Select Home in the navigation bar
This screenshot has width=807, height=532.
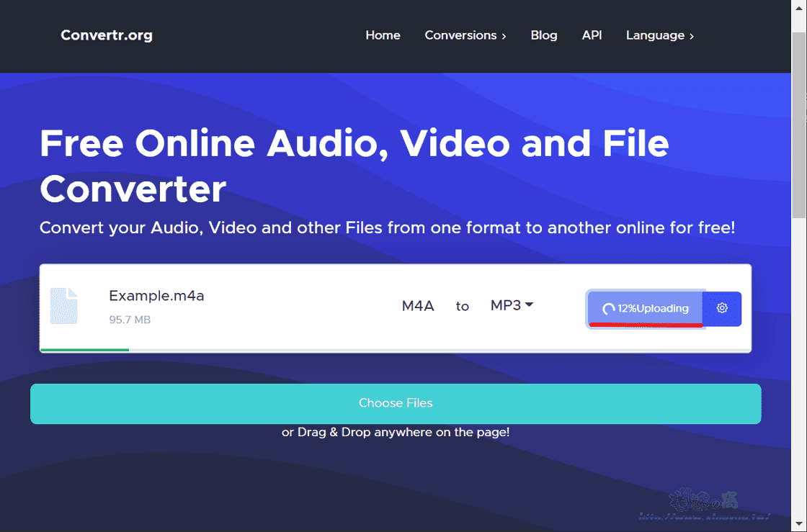tap(383, 35)
